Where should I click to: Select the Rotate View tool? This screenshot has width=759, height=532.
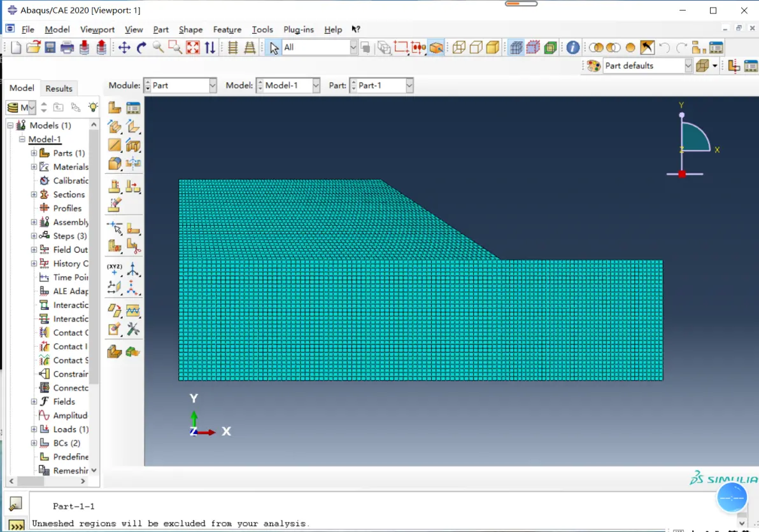141,47
